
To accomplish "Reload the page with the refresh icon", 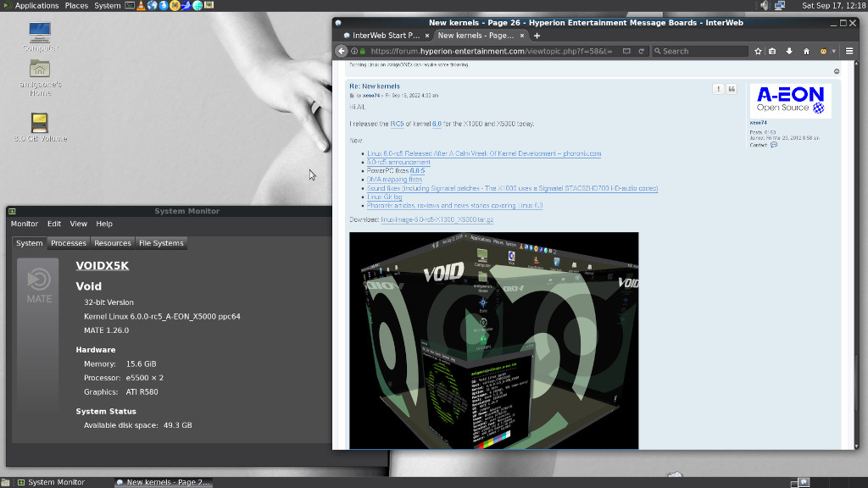I will 642,51.
